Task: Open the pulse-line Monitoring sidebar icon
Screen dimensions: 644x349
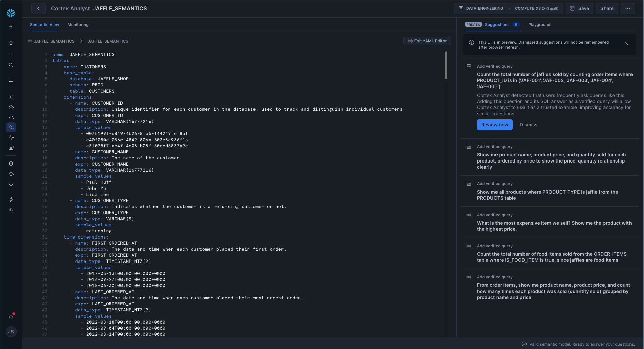Action: tap(11, 138)
